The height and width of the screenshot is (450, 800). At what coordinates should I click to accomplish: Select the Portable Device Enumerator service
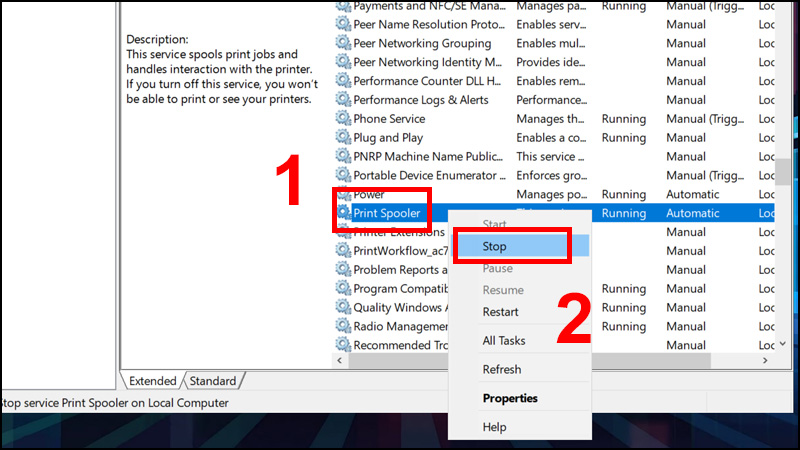(x=427, y=175)
